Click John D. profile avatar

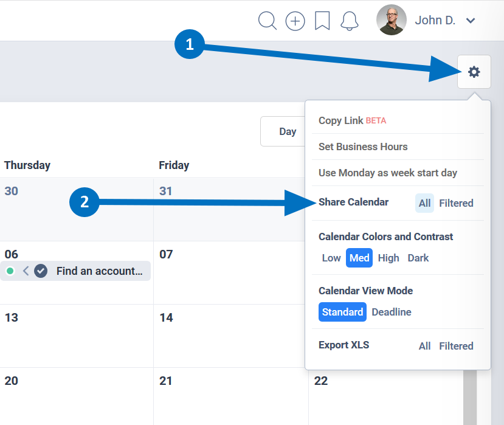pyautogui.click(x=392, y=20)
